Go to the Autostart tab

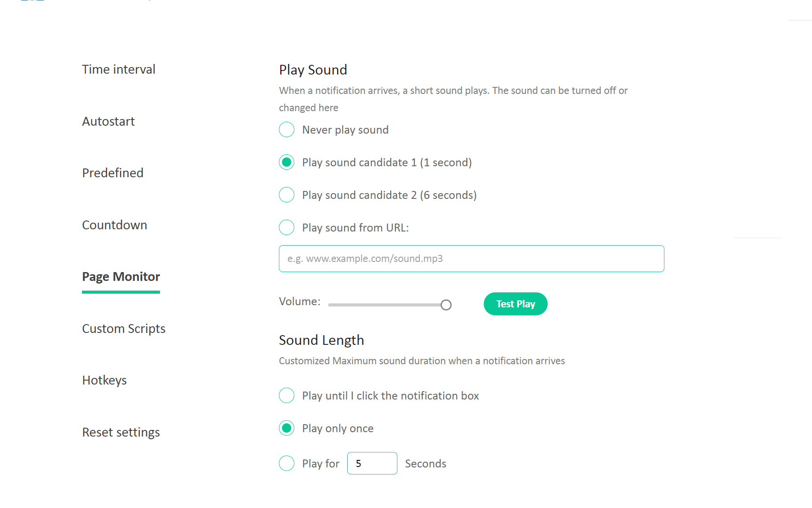(x=108, y=121)
